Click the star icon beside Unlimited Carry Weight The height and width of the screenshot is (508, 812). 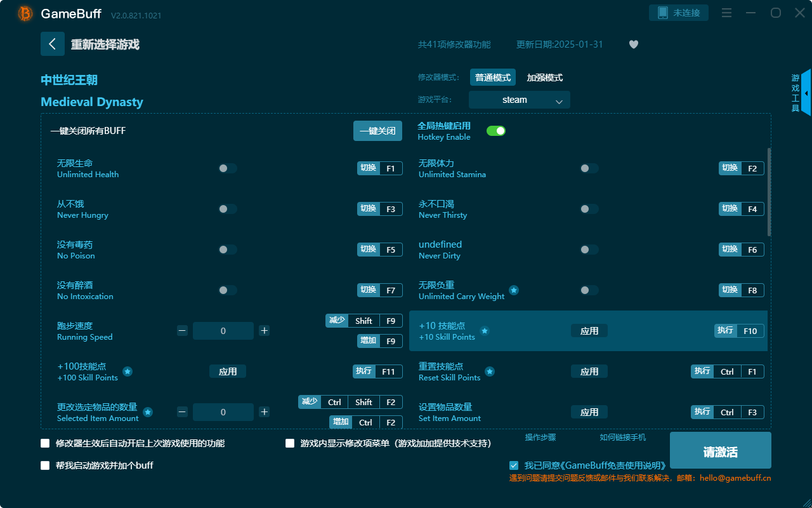513,290
